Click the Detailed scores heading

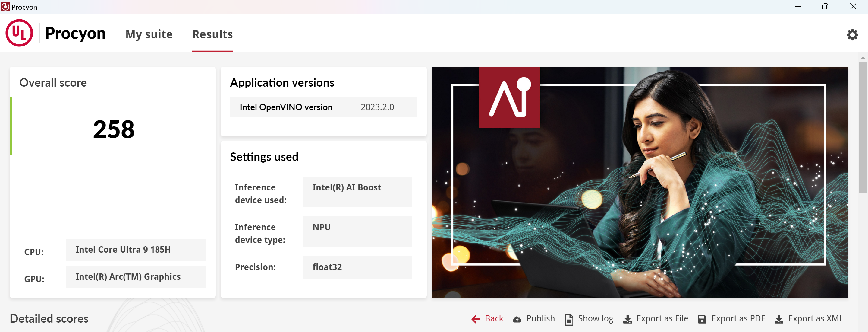click(49, 318)
